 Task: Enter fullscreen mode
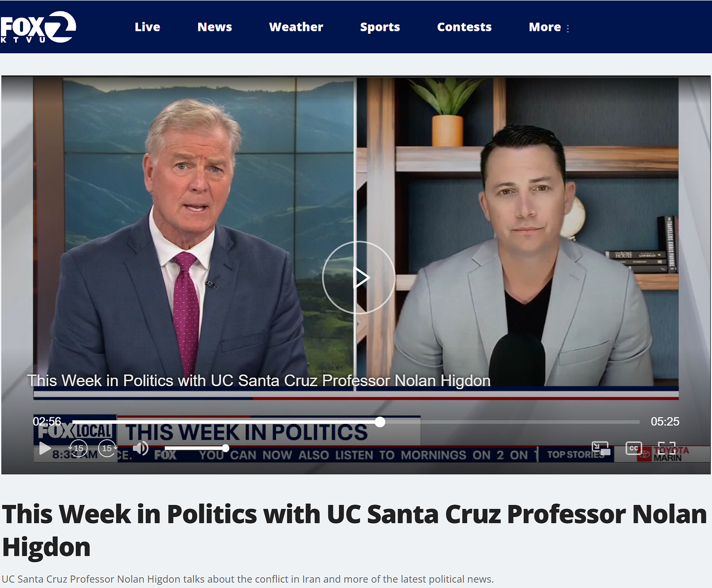pos(667,448)
